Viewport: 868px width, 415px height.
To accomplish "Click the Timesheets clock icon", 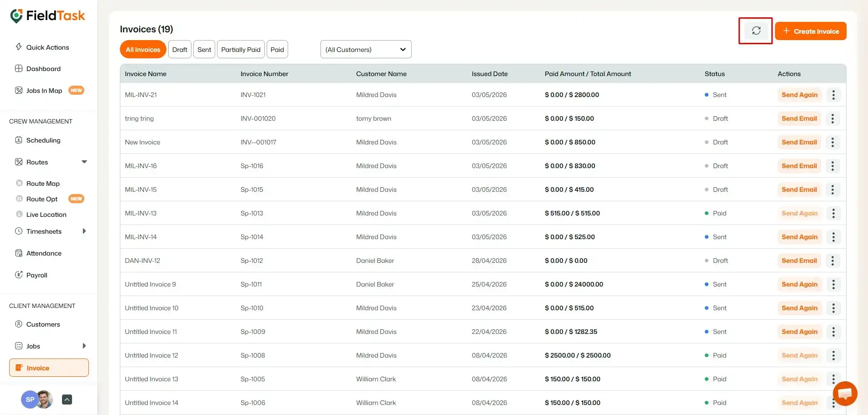I will [19, 231].
